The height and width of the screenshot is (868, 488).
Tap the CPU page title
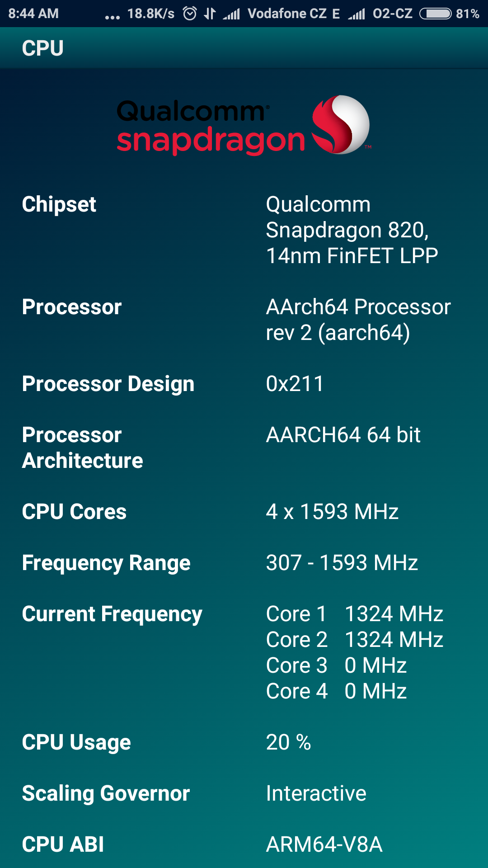tap(43, 48)
